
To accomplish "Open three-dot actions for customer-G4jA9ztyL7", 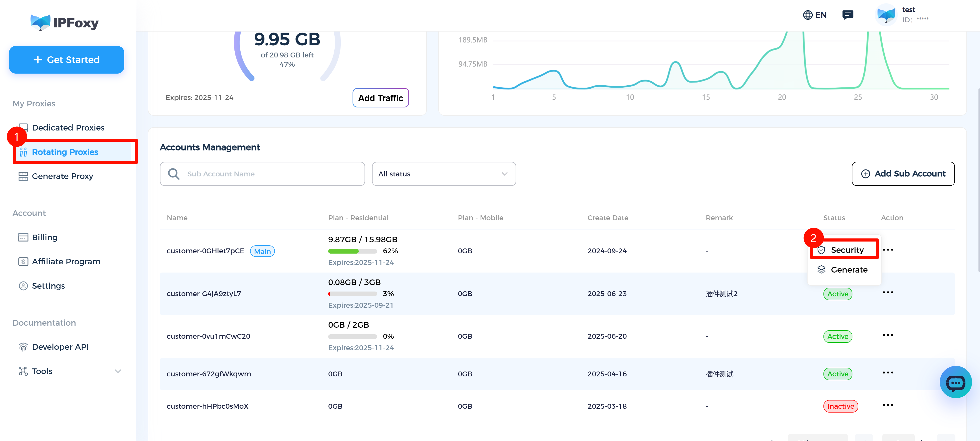I will pyautogui.click(x=888, y=293).
